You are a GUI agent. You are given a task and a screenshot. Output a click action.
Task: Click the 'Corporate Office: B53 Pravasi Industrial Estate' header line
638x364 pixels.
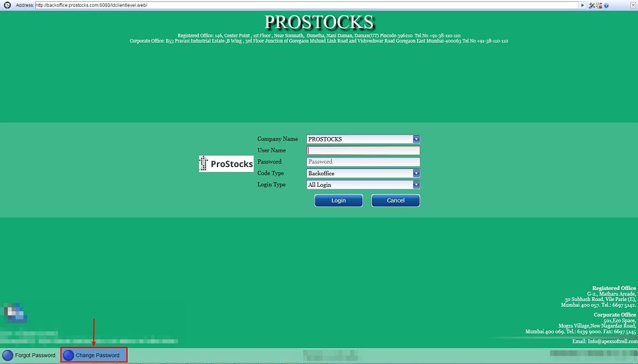pyautogui.click(x=319, y=41)
